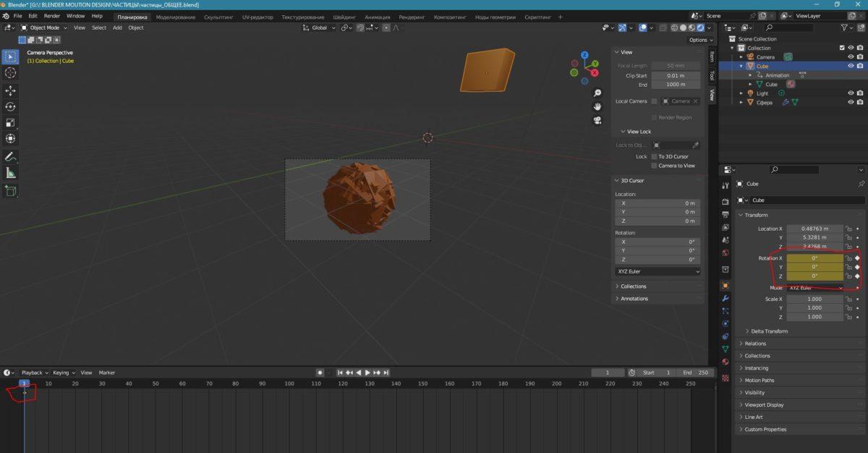Toggle Light visibility eye icon

pos(851,93)
